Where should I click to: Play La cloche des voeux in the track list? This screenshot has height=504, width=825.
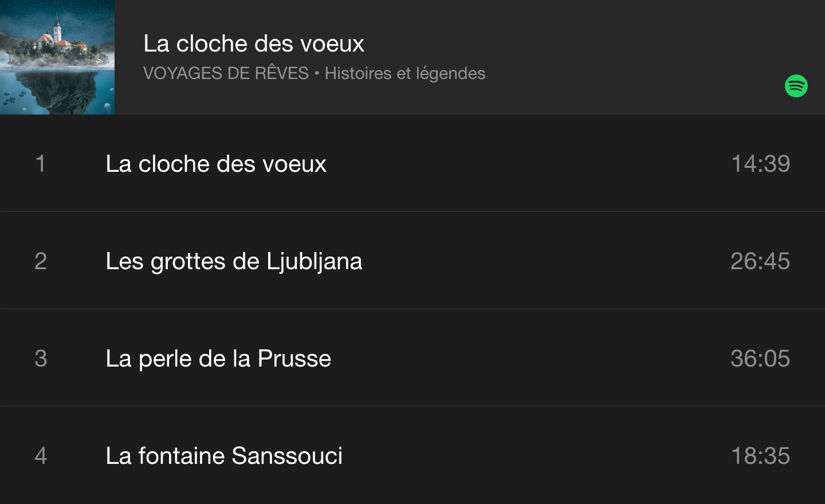pos(216,164)
